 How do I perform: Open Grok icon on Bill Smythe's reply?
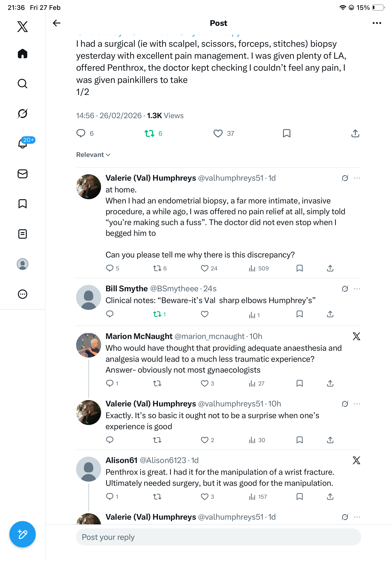(x=345, y=289)
